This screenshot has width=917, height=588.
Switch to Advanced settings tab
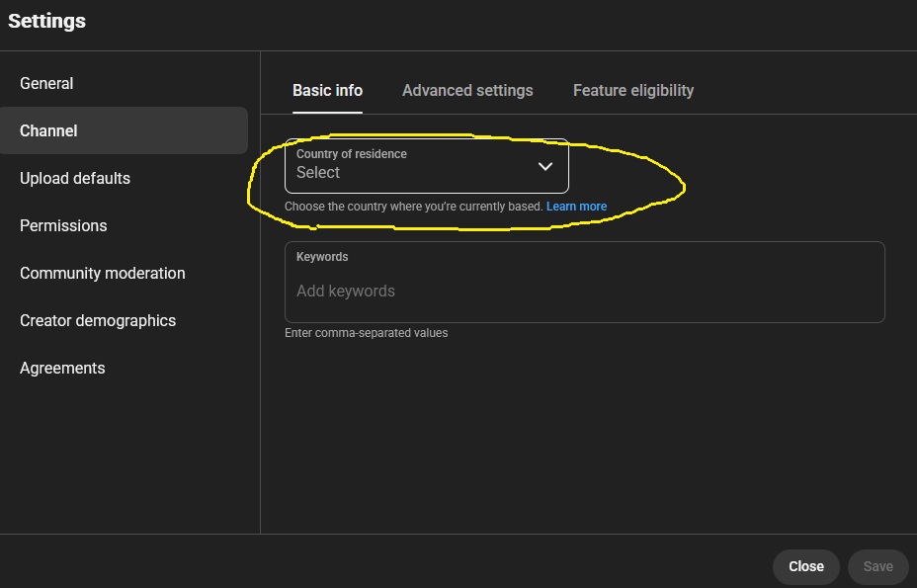point(467,91)
